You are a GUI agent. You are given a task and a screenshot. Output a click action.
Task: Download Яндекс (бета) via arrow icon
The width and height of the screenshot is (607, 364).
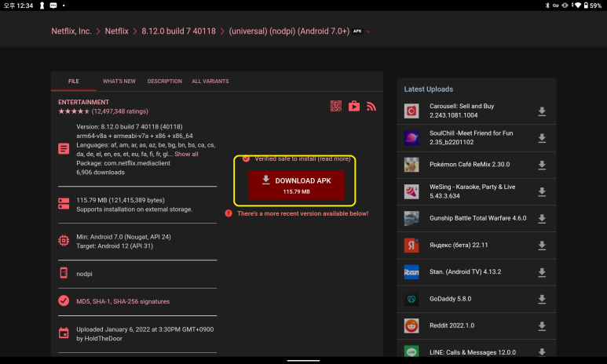tap(542, 246)
